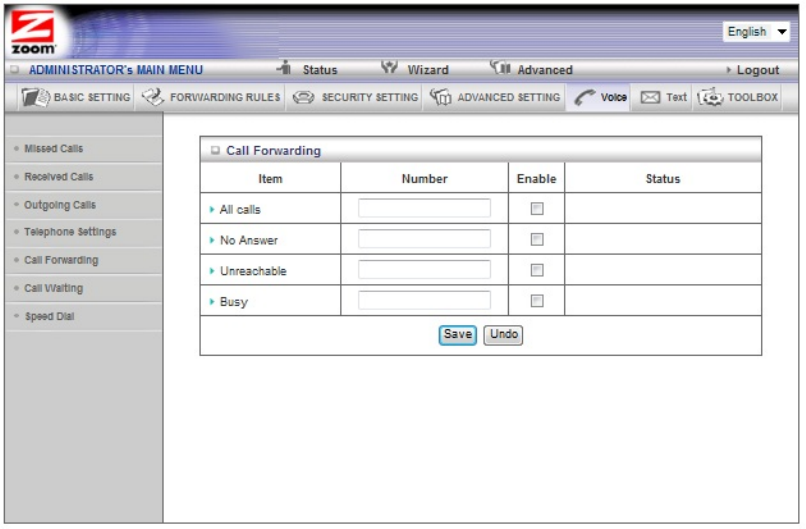Image resolution: width=806 pixels, height=529 pixels.
Task: Click the Zoom logo
Action: [x=33, y=32]
